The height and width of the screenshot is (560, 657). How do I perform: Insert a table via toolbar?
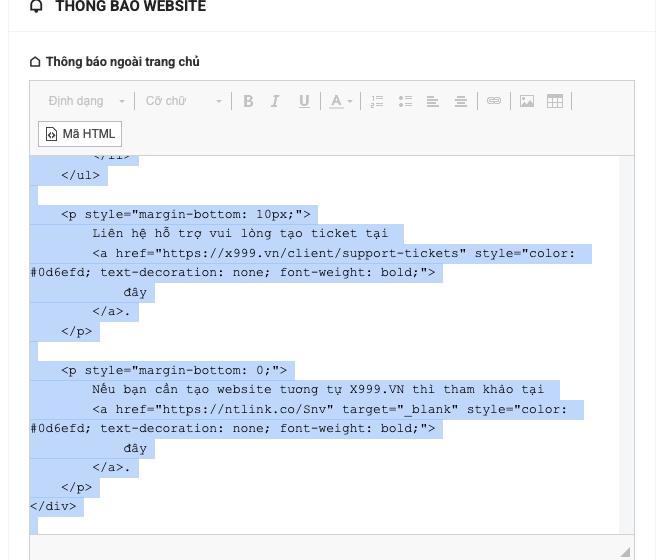coord(555,101)
